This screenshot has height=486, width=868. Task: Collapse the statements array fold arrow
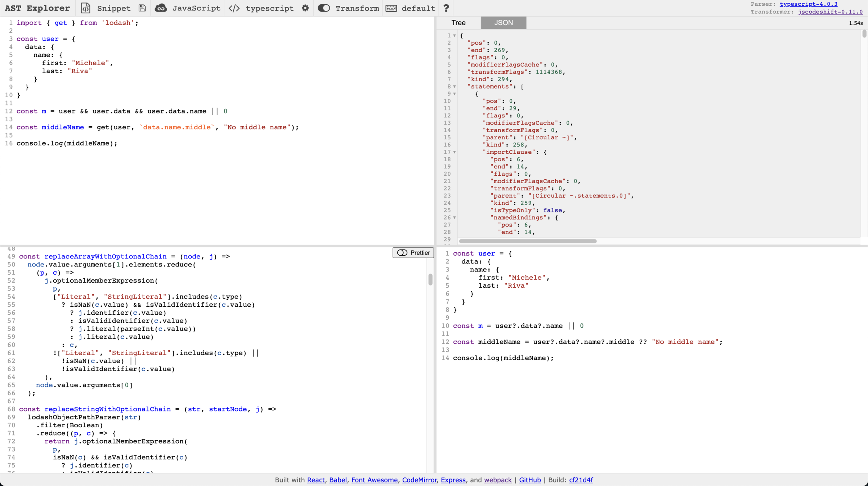tap(455, 87)
